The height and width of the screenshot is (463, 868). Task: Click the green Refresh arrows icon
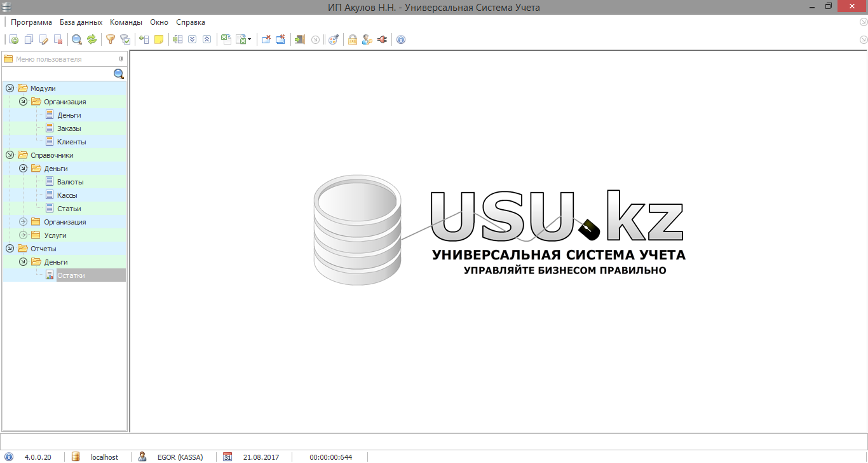coord(92,39)
